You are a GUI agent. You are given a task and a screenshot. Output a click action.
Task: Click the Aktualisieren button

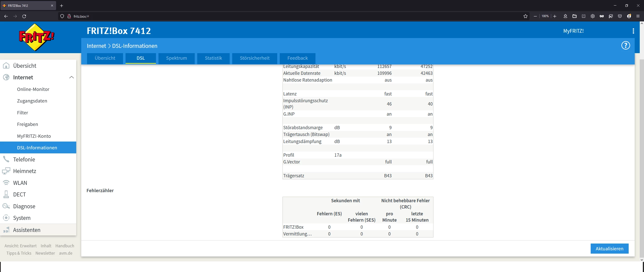pyautogui.click(x=609, y=249)
